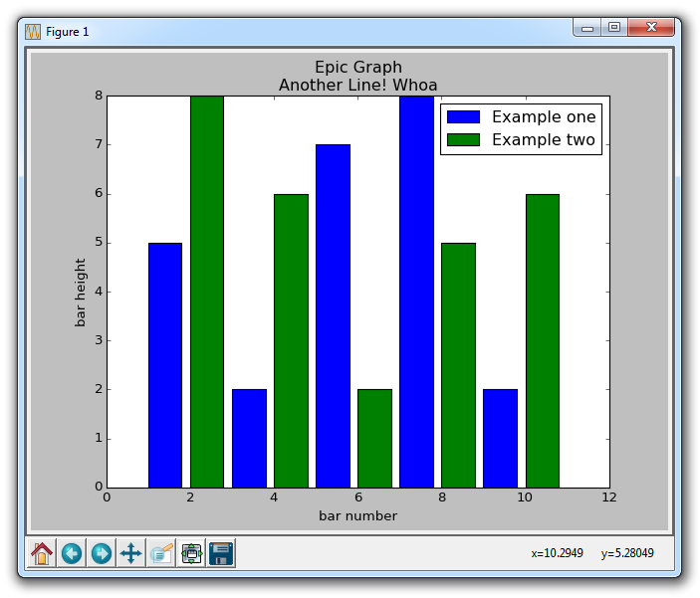Select the 'Example one' legend label text
The image size is (700, 598).
coord(544,116)
